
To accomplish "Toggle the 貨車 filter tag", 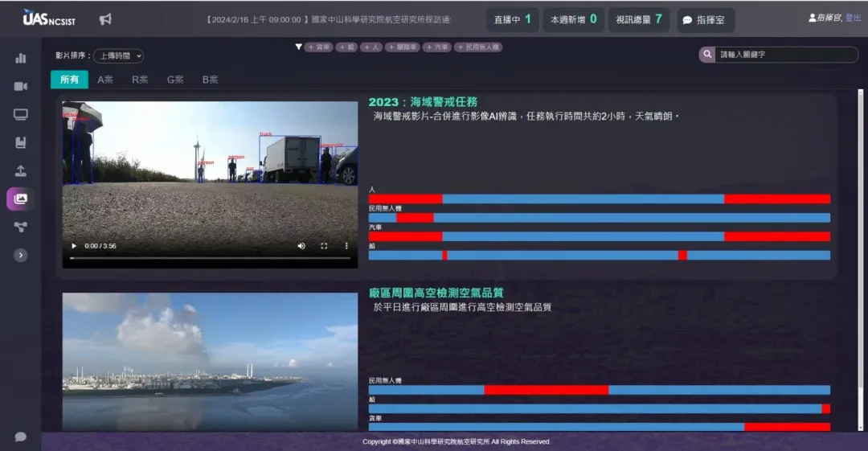I will click(x=318, y=47).
